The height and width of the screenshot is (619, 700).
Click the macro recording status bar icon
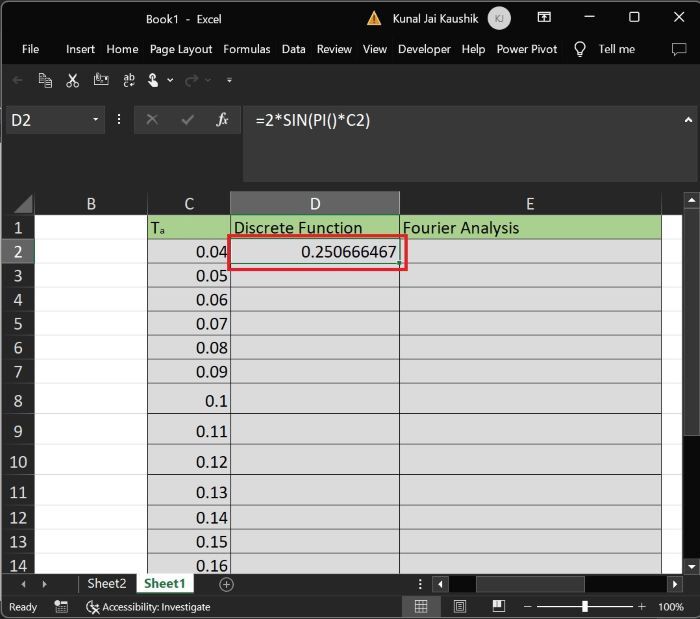tap(61, 606)
